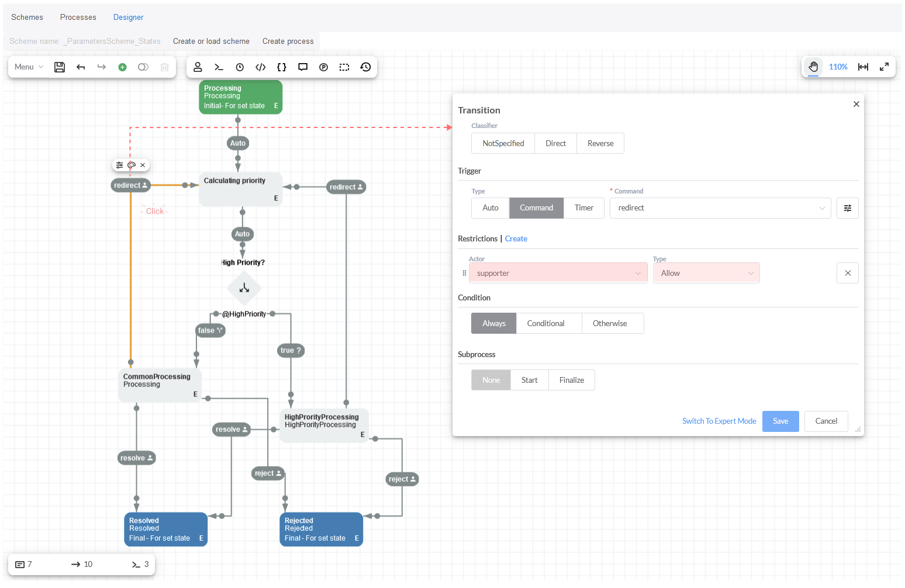Reset the 110% zoom level
Image resolution: width=905 pixels, height=588 pixels.
coord(838,67)
